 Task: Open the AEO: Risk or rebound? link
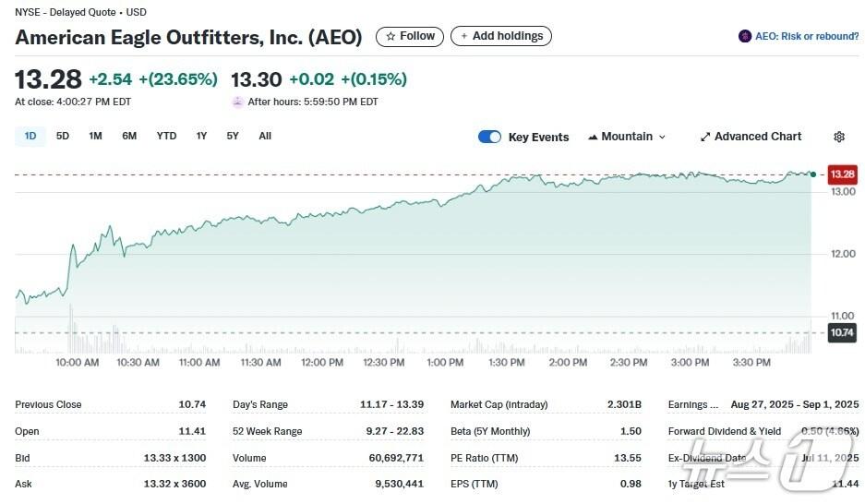click(x=806, y=36)
